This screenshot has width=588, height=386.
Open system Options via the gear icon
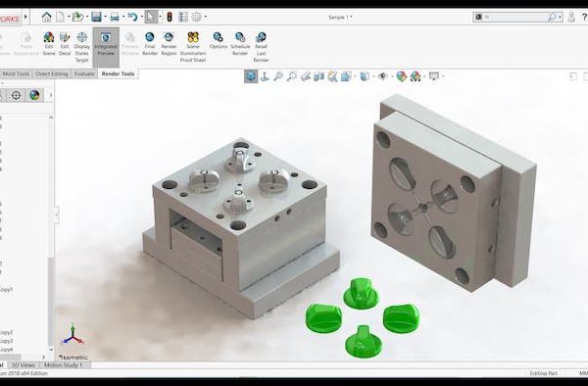tap(197, 18)
